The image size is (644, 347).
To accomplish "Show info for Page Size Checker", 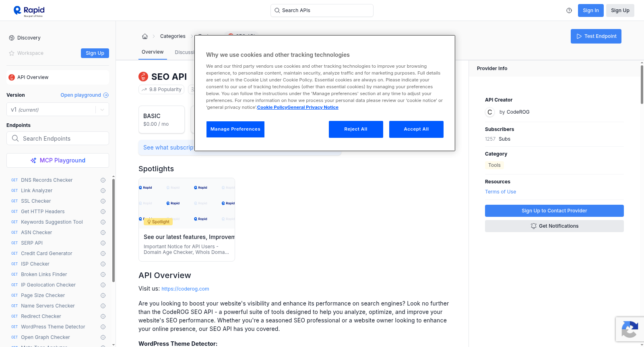I will tap(103, 295).
